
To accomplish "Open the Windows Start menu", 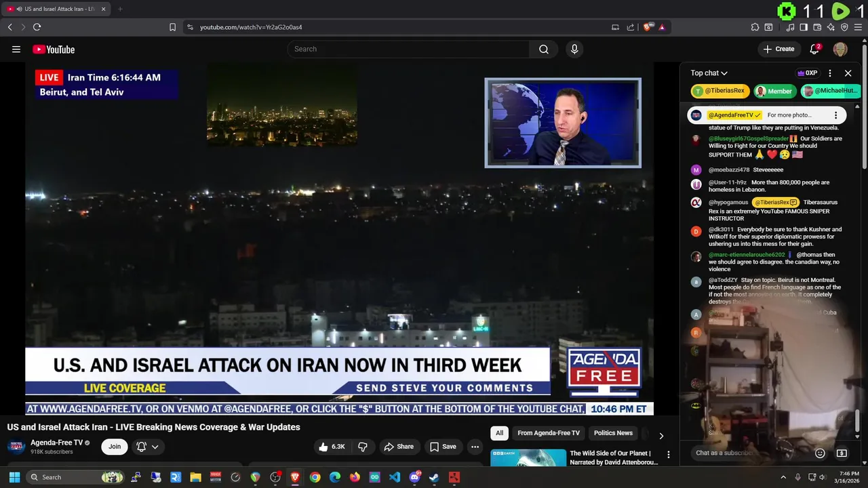I will point(14,477).
